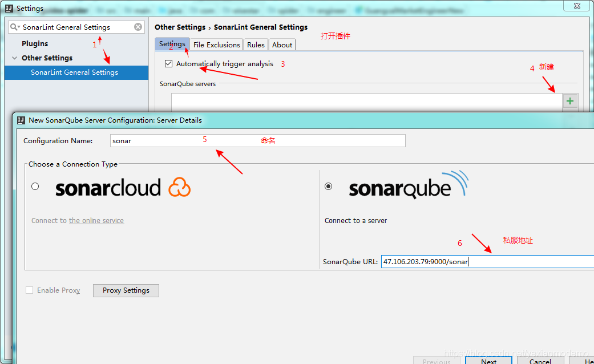Viewport: 594px width, 364px height.
Task: Click the IntelliJ icon in New SonarQube Server dialog title
Action: 21,120
